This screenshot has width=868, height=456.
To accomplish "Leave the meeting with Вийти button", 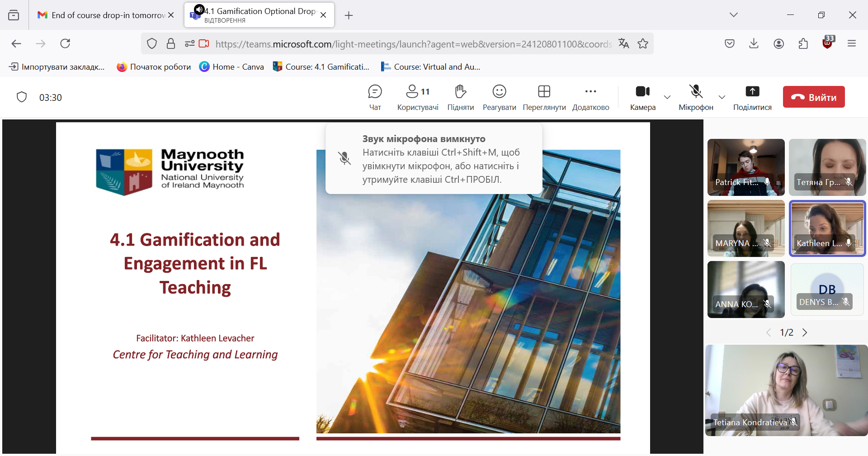I will [x=813, y=97].
